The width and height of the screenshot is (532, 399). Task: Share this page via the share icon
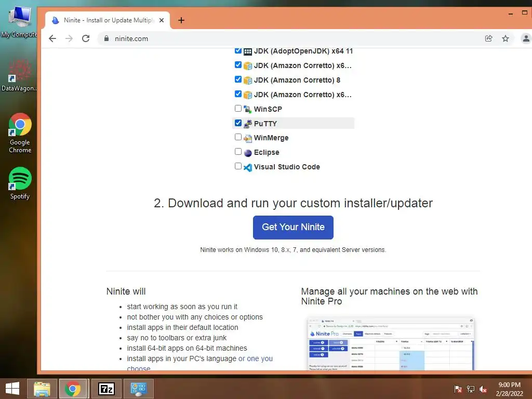(488, 38)
